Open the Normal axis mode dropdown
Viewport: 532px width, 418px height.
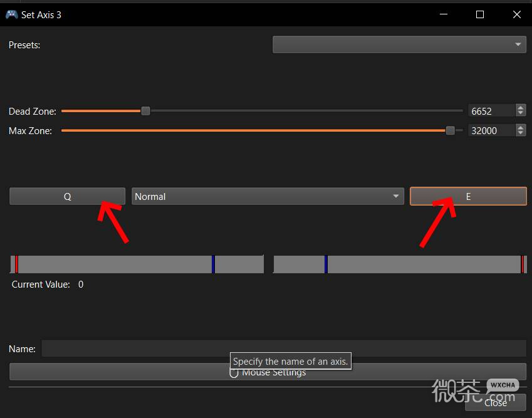[x=268, y=196]
